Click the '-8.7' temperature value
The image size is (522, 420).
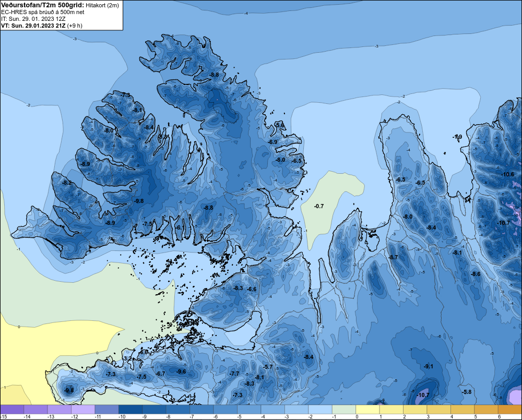(x=393, y=258)
